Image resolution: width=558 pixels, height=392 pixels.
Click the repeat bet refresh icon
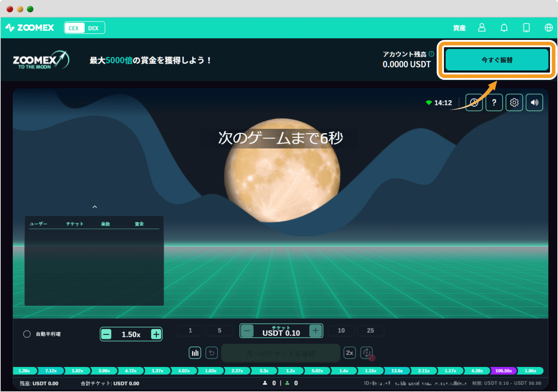tap(366, 352)
